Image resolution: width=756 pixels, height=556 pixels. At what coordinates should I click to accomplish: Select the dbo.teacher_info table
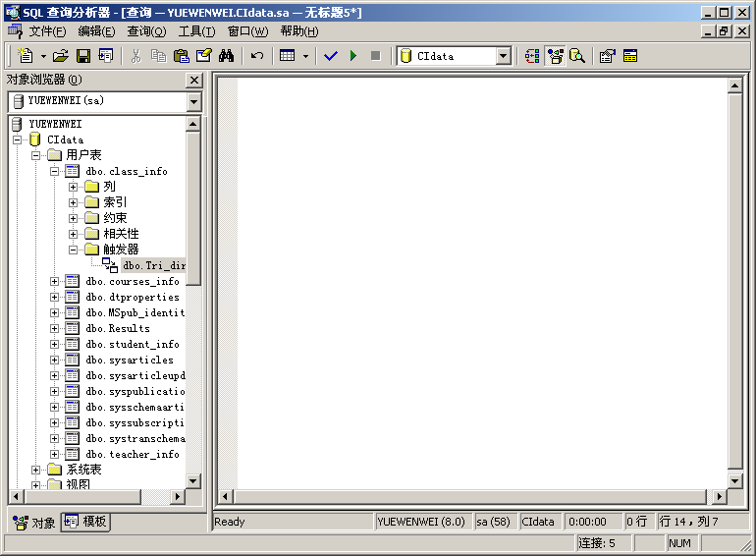(133, 454)
